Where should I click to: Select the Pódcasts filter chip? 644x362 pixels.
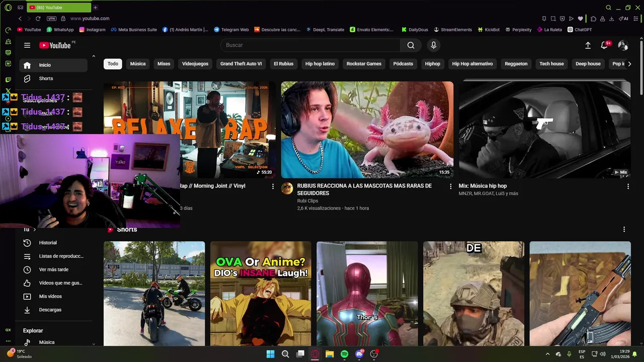point(403,64)
